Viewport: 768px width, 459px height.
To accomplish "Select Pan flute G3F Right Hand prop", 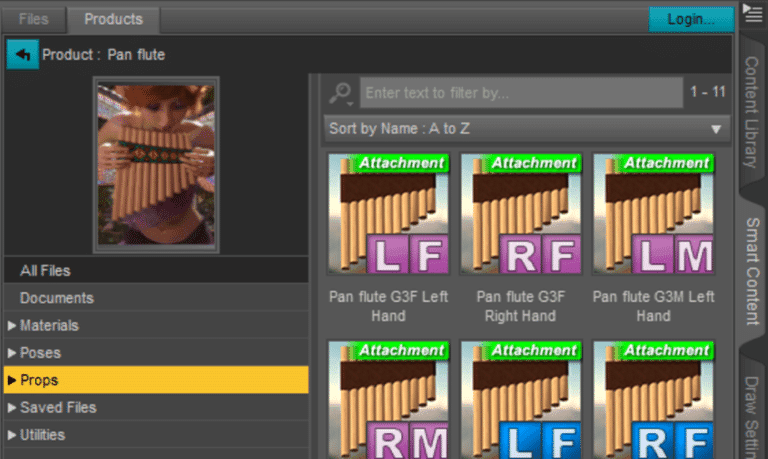I will point(520,214).
